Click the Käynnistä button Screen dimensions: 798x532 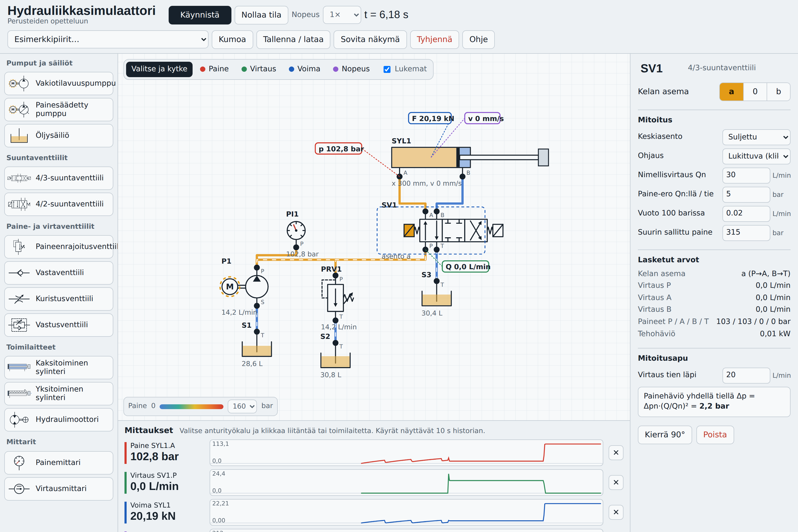coord(200,15)
